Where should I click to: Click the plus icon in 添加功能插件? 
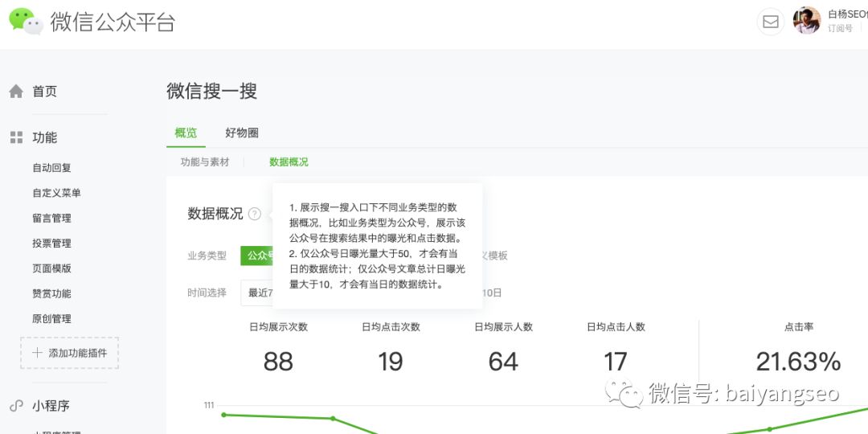37,353
